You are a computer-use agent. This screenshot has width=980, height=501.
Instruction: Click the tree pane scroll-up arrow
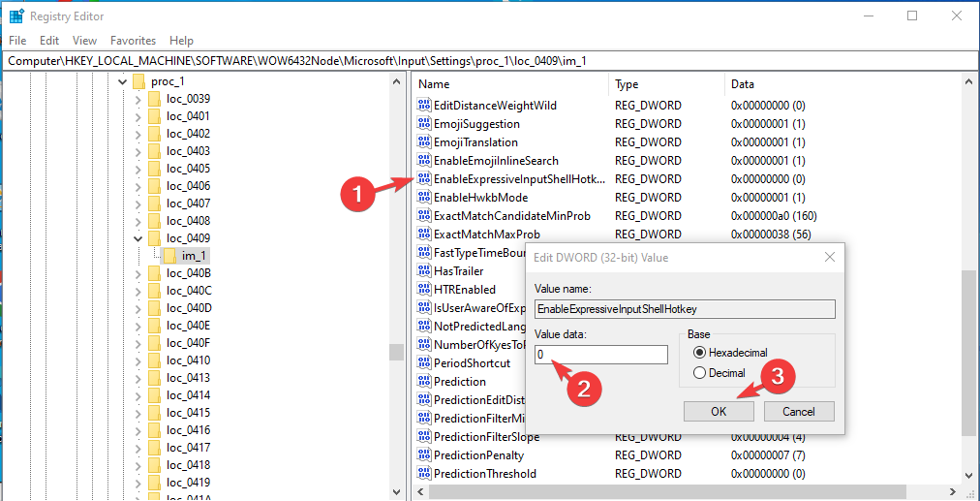point(396,82)
